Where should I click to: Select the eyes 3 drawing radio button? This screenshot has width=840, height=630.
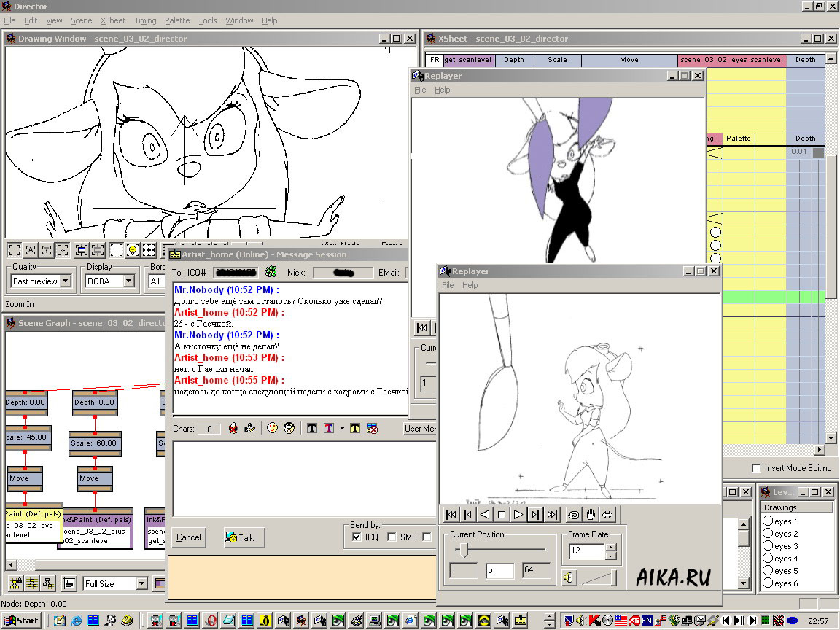pos(768,545)
